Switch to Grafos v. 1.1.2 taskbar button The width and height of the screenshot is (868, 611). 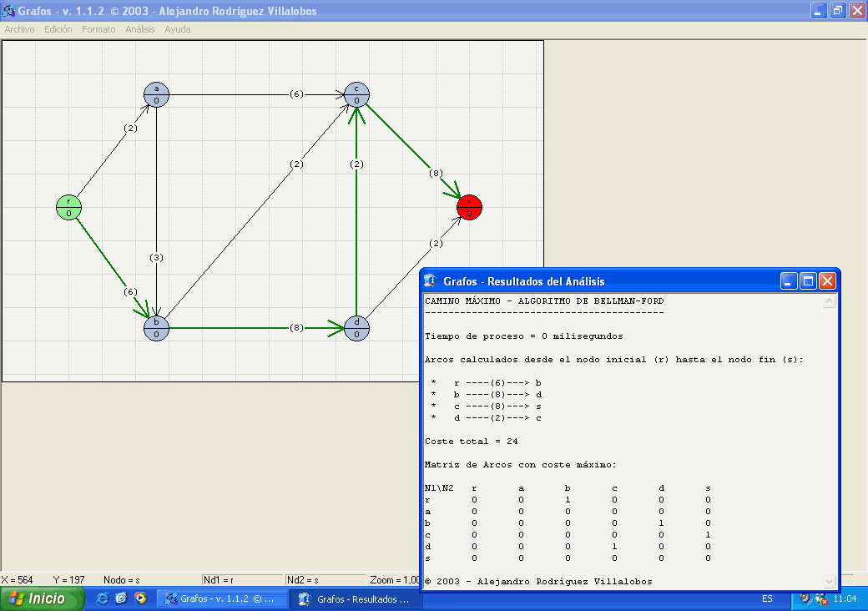pyautogui.click(x=223, y=598)
